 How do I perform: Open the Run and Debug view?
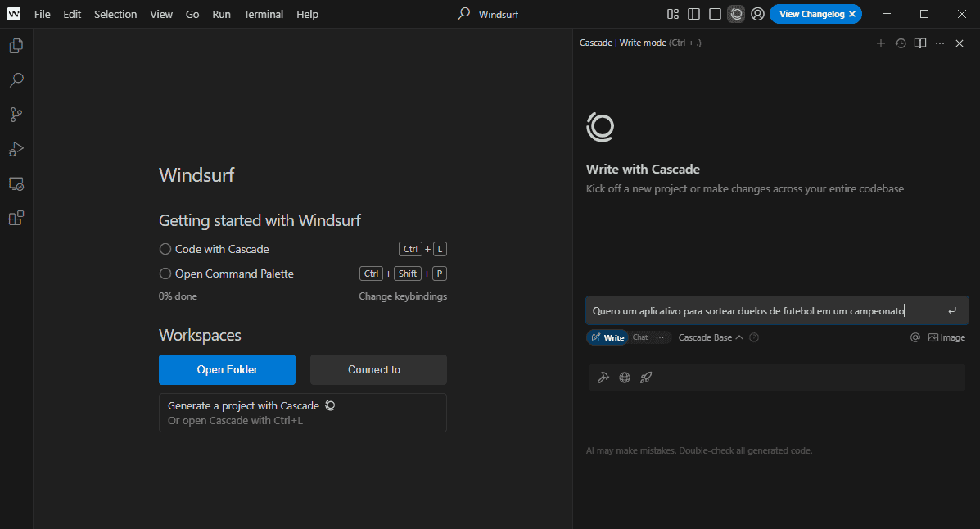click(16, 149)
